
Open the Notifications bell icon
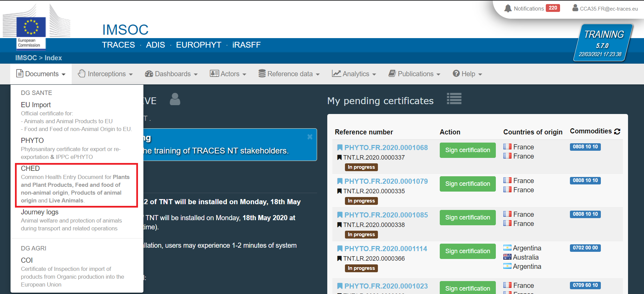pos(508,9)
